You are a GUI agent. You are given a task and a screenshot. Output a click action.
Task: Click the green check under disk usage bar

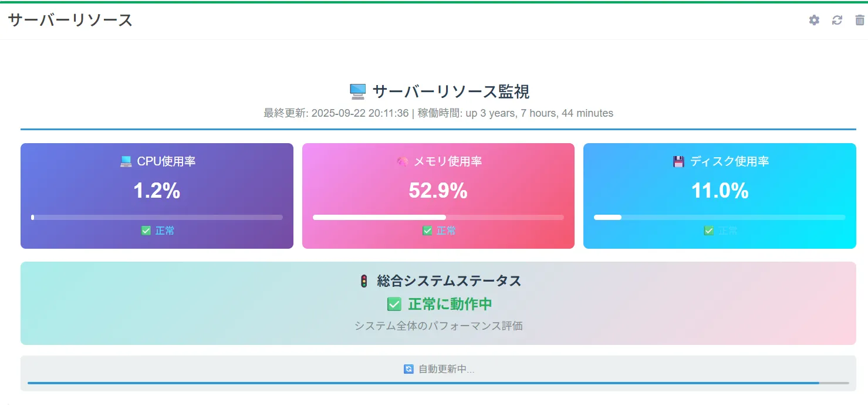[709, 231]
